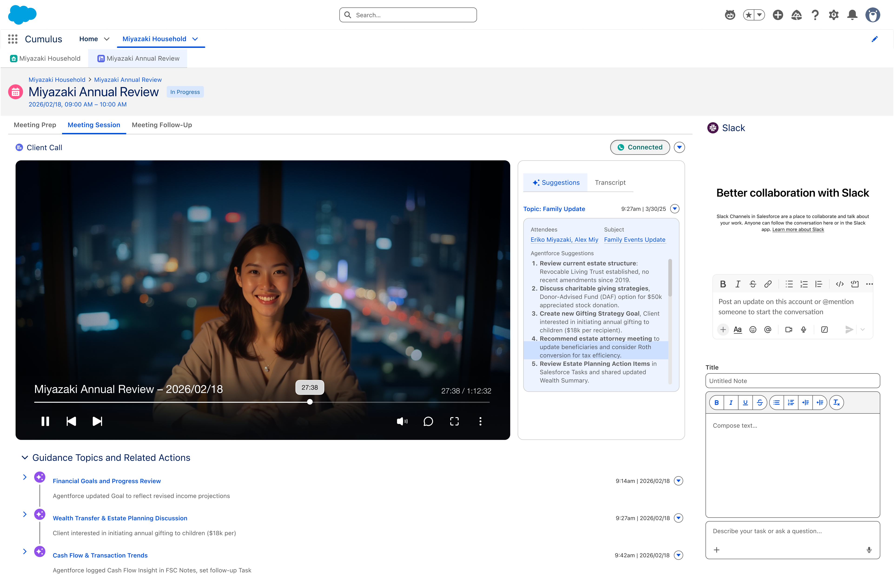Toggle Aa formatting in Slack composer
The width and height of the screenshot is (894, 588).
[x=737, y=329]
